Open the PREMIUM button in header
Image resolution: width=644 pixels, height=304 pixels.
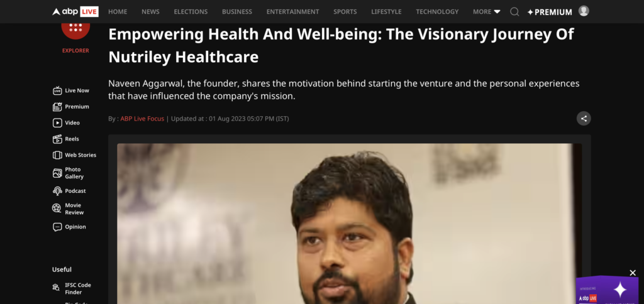(x=550, y=13)
